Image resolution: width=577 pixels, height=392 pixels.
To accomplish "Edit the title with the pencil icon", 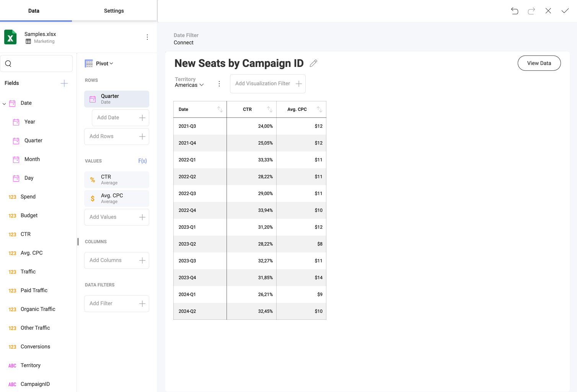I will (313, 63).
